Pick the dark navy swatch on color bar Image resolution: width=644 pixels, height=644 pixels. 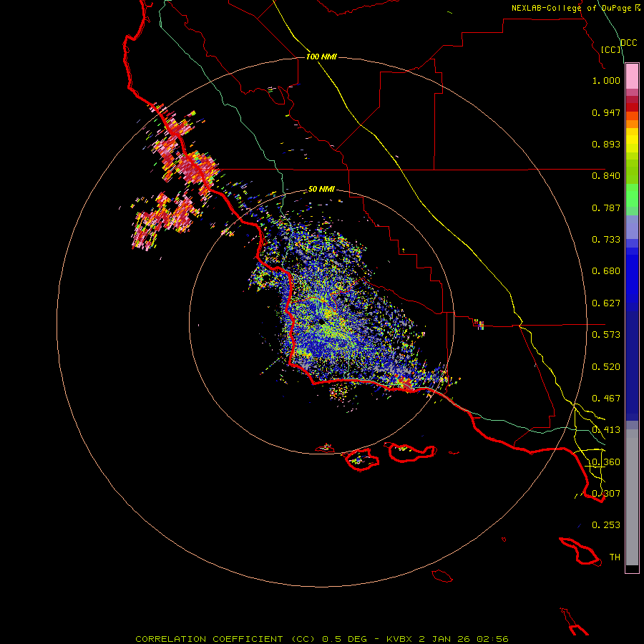[x=632, y=362]
